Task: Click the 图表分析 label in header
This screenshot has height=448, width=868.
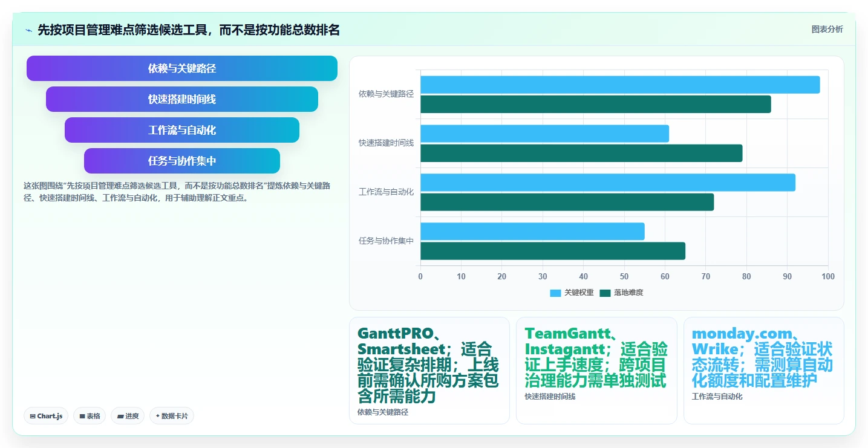Action: pyautogui.click(x=827, y=29)
